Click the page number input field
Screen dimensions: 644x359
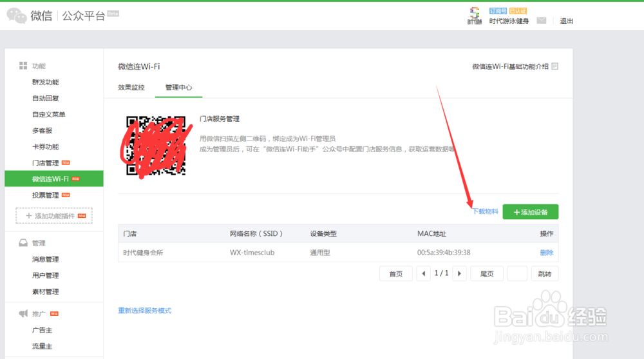point(517,273)
